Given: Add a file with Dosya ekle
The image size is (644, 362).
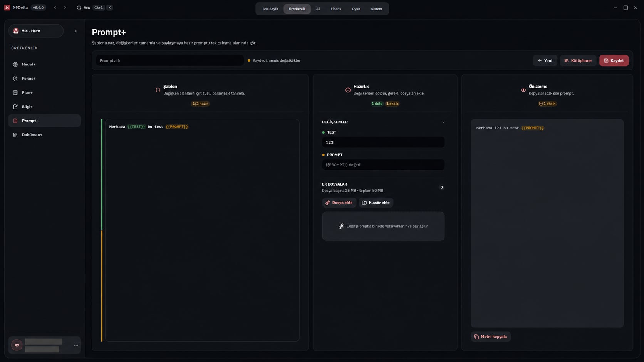Looking at the screenshot, I should pos(339,203).
